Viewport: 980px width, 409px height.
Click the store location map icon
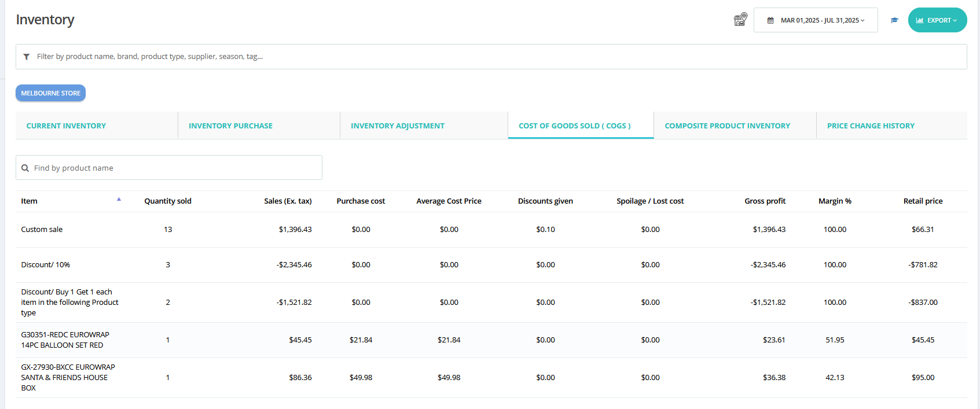740,20
